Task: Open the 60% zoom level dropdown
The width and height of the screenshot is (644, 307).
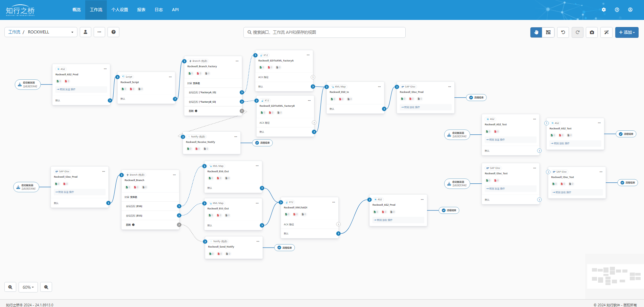Action: click(28, 287)
